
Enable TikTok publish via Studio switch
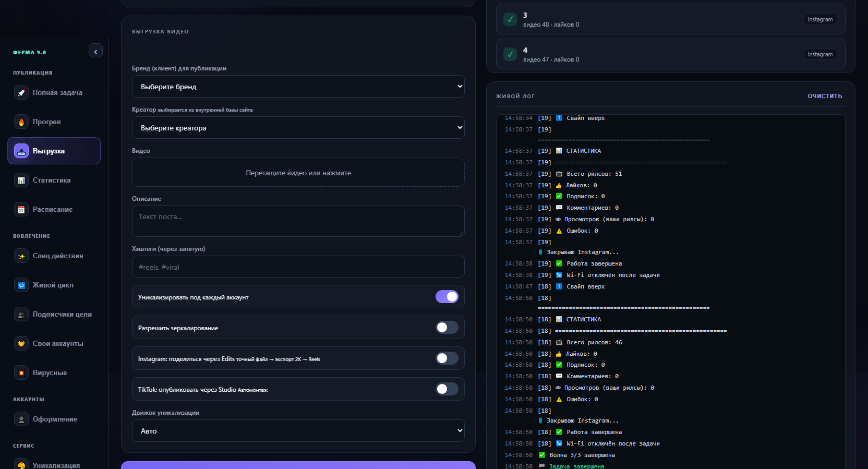(x=447, y=389)
